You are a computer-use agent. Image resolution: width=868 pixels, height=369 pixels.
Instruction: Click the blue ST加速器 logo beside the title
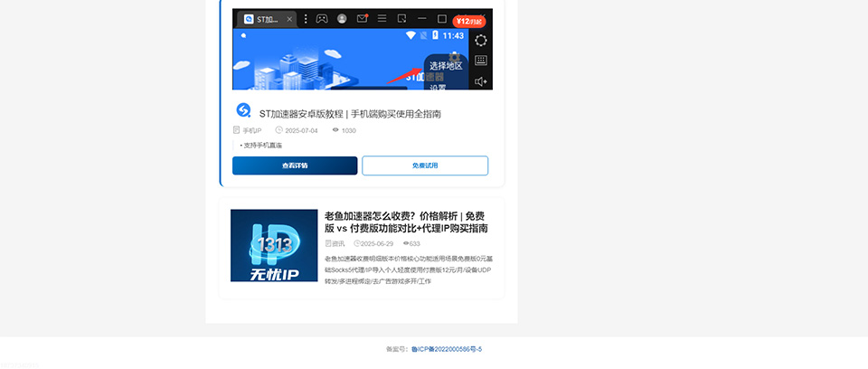coord(243,110)
